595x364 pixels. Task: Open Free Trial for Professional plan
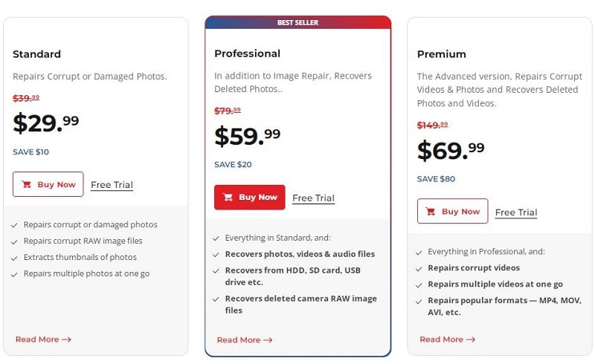pyautogui.click(x=313, y=198)
